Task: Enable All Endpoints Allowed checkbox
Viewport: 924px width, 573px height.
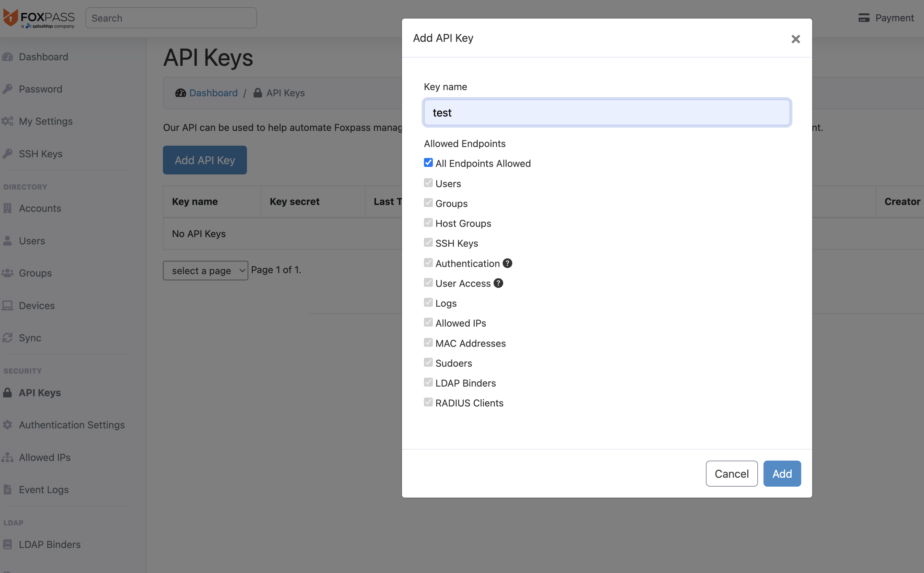Action: coord(428,162)
